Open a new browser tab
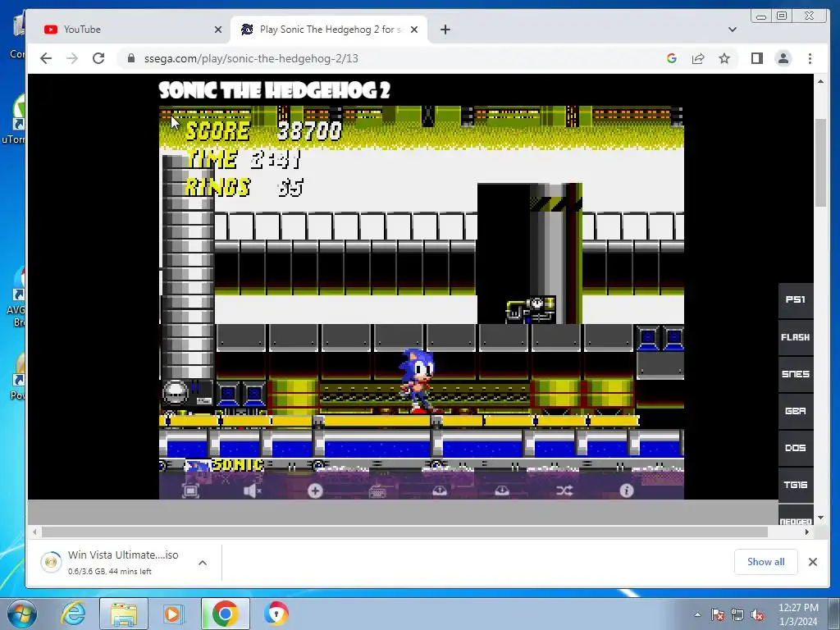840x630 pixels. pos(445,30)
